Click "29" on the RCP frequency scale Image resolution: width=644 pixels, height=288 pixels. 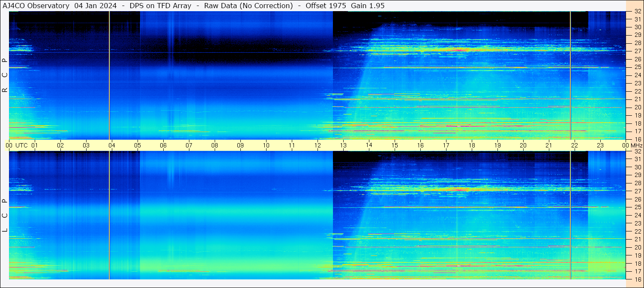(x=638, y=35)
